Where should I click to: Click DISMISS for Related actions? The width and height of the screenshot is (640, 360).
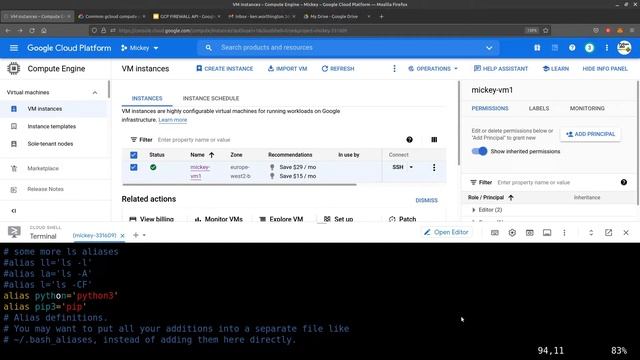tap(427, 200)
